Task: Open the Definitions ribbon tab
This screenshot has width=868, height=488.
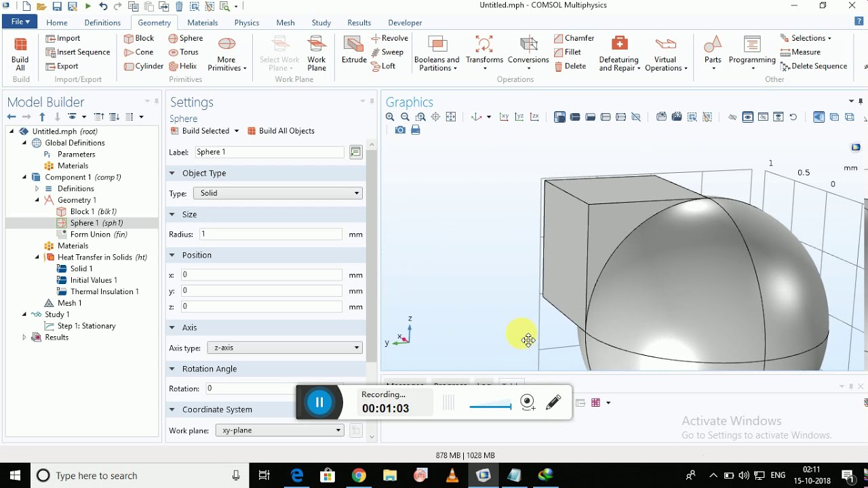Action: point(102,22)
